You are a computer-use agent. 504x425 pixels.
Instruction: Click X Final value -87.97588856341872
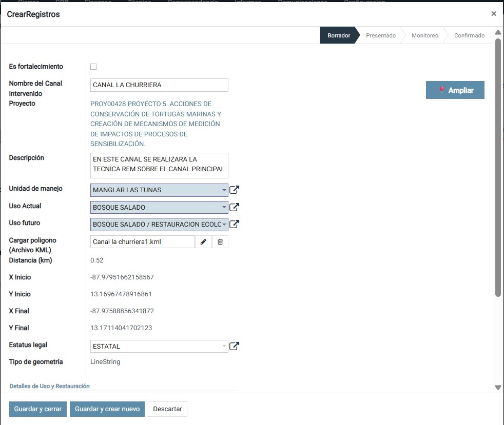[x=122, y=311]
